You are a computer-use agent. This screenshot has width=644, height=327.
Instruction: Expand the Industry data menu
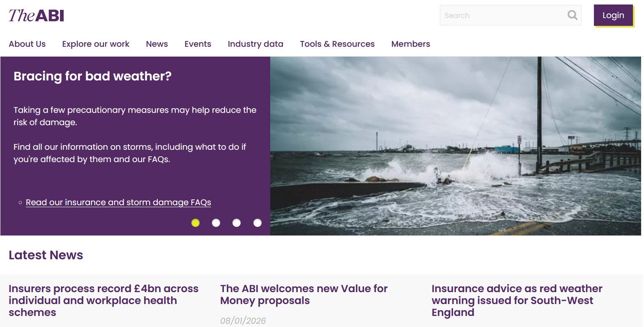[x=255, y=44]
